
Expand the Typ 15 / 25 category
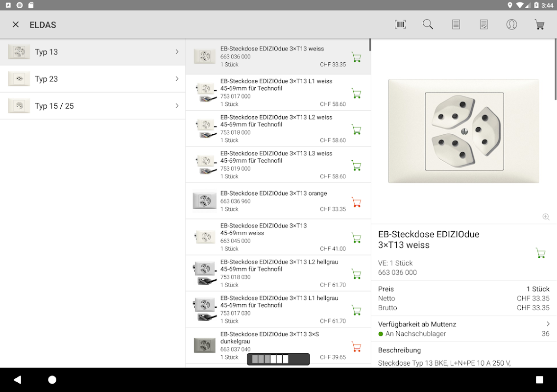coord(177,106)
